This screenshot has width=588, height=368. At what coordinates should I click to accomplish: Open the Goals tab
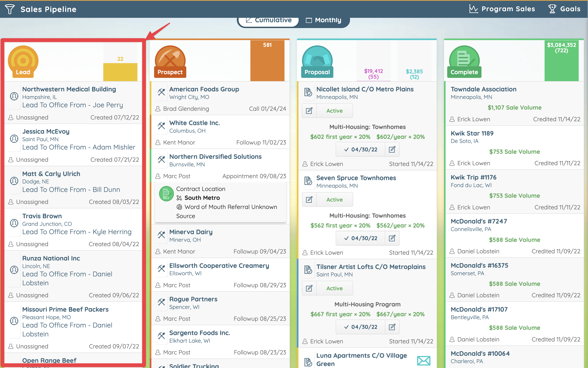pyautogui.click(x=564, y=9)
